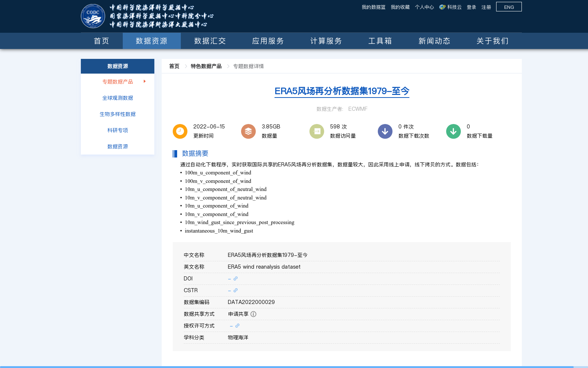
Task: Open the CSTR link icon
Action: (236, 290)
